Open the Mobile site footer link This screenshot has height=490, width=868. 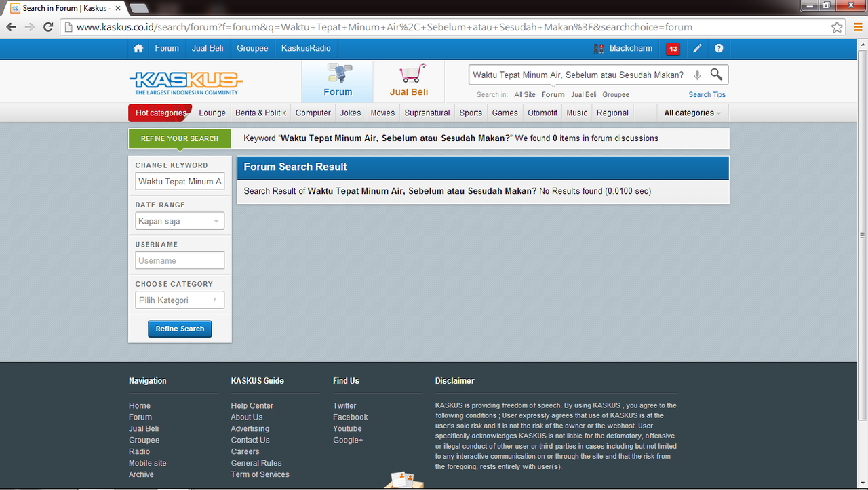point(148,464)
